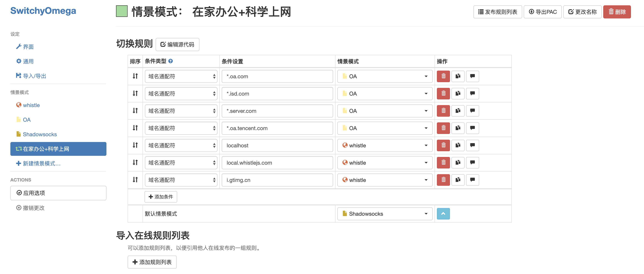Open profile dropdown for *.oa.com rule
Viewport: 644px width, 274px height.
(x=384, y=76)
